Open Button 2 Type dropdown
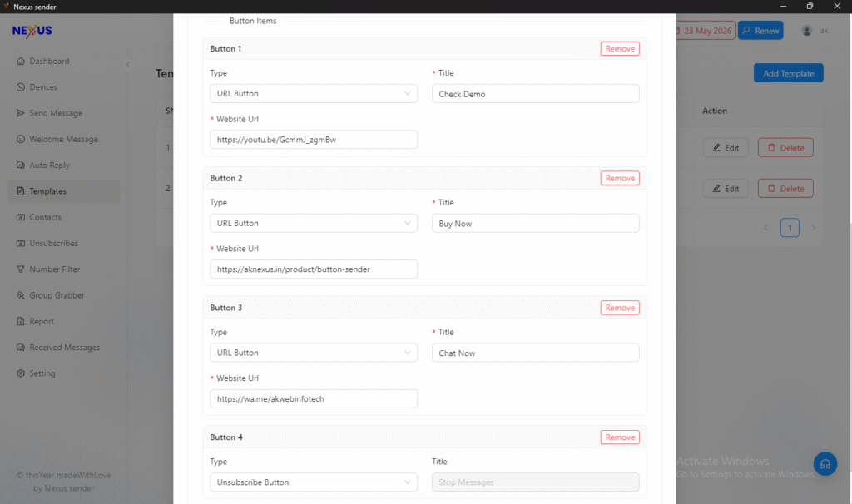This screenshot has width=852, height=504. [314, 223]
